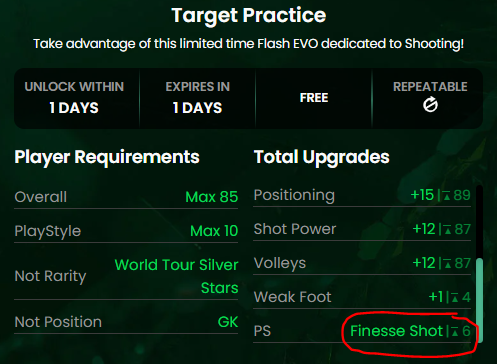Click the FREE price cell
The image size is (497, 364).
pyautogui.click(x=314, y=98)
